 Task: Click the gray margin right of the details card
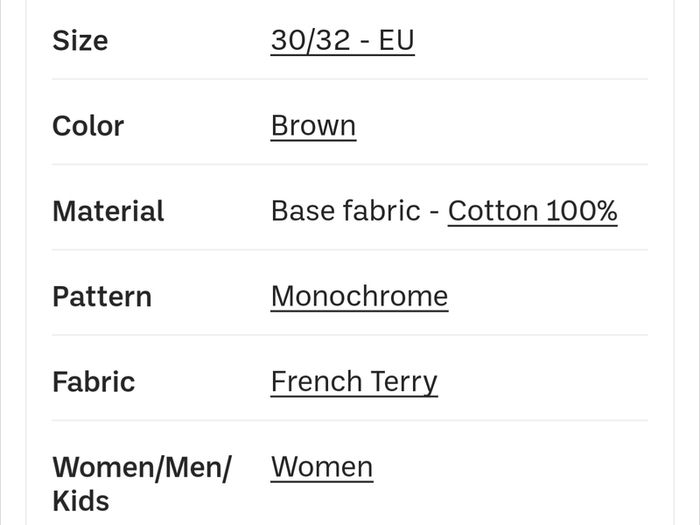pos(687,262)
